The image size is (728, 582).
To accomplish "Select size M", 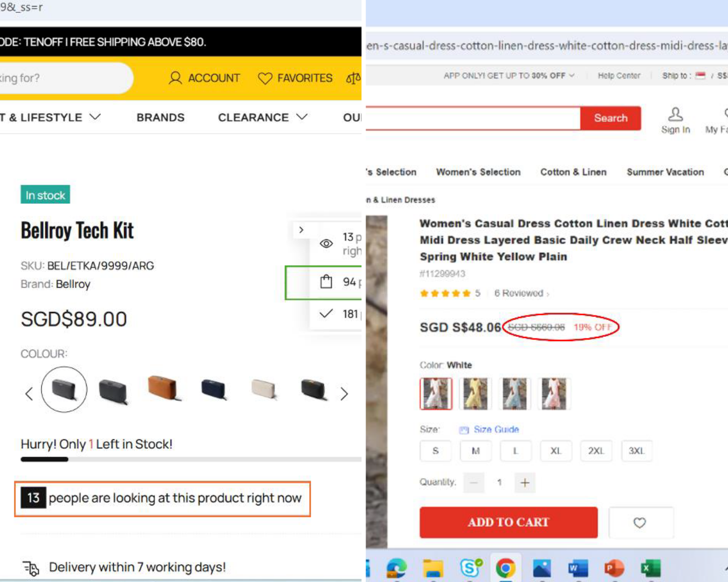I will pos(476,451).
